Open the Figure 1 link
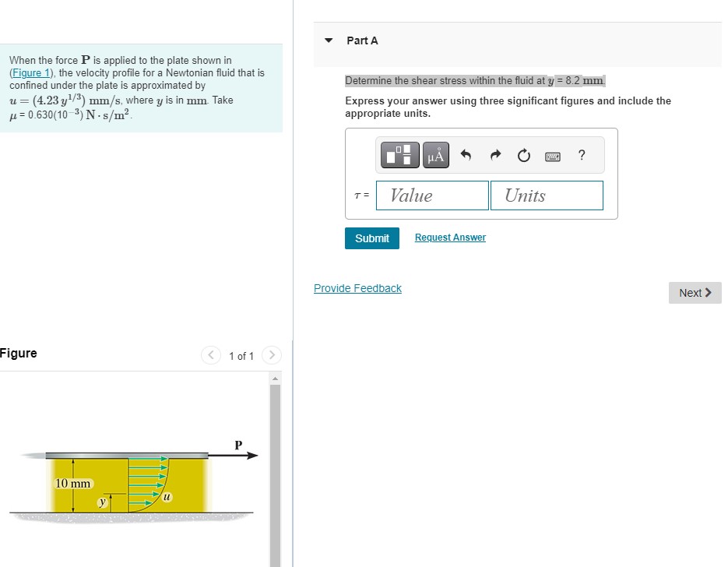Viewport: 728px width, 567px height. [x=29, y=72]
